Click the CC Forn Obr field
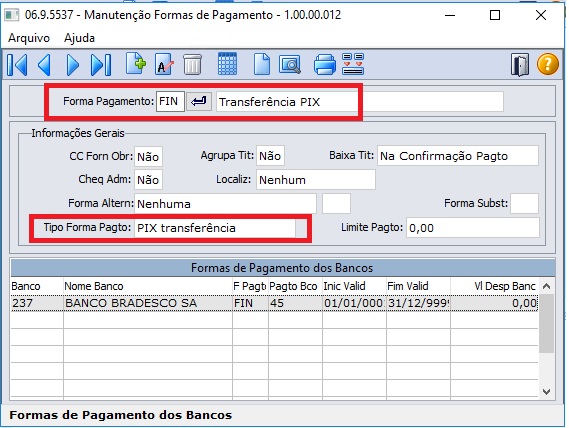Screen dimensions: 569x428 pos(148,157)
